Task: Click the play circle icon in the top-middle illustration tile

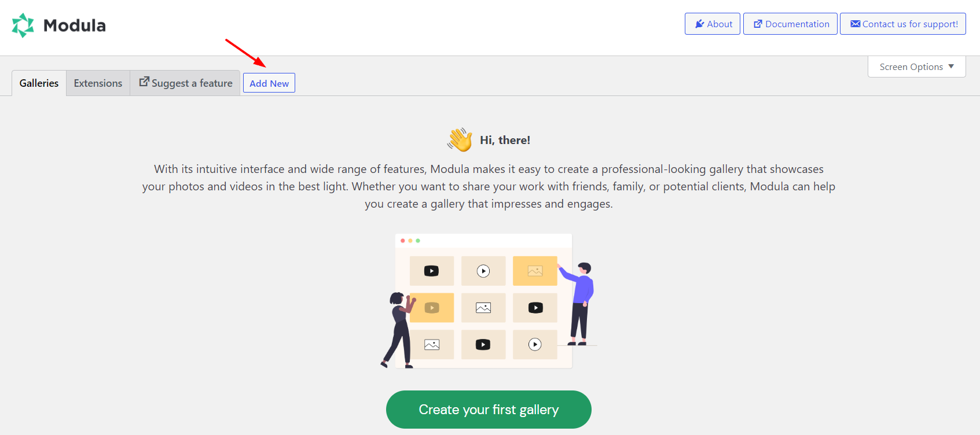Action: click(x=483, y=271)
